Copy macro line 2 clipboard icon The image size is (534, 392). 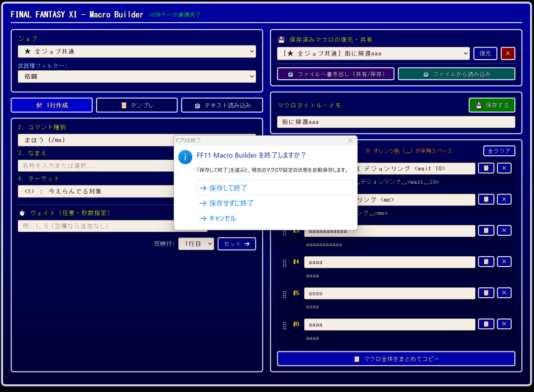[486, 199]
